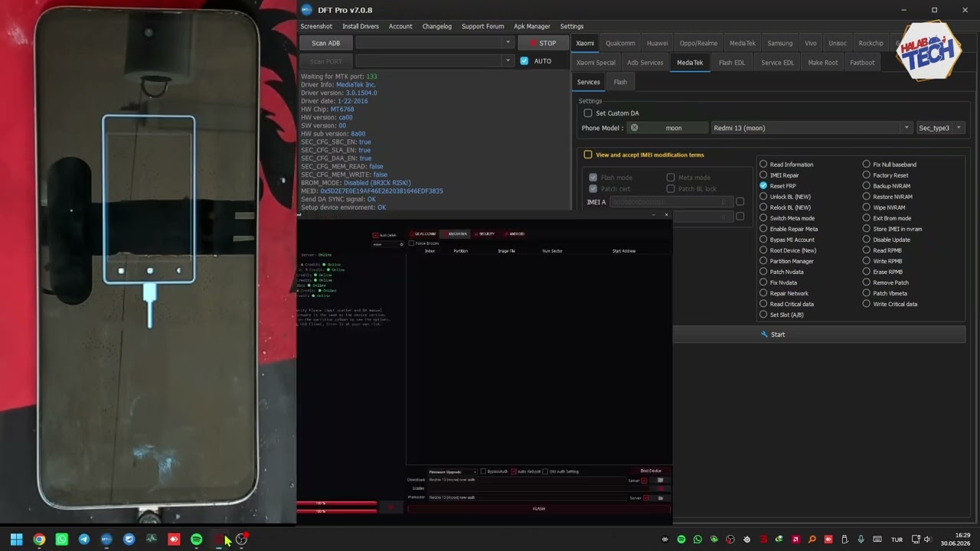Screen dimensions: 980x551
Task: Launch Chrome from the taskbar
Action: point(39,540)
